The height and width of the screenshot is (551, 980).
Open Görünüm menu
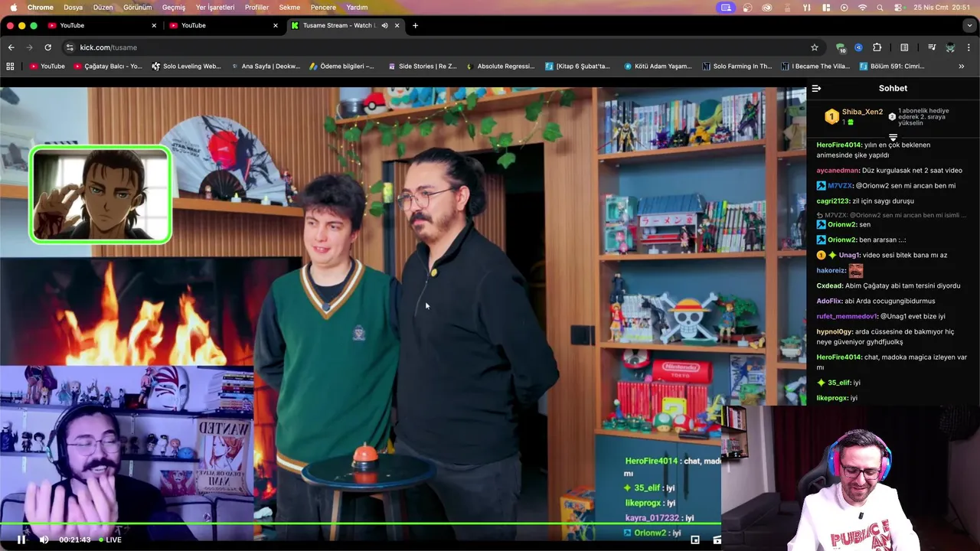138,8
